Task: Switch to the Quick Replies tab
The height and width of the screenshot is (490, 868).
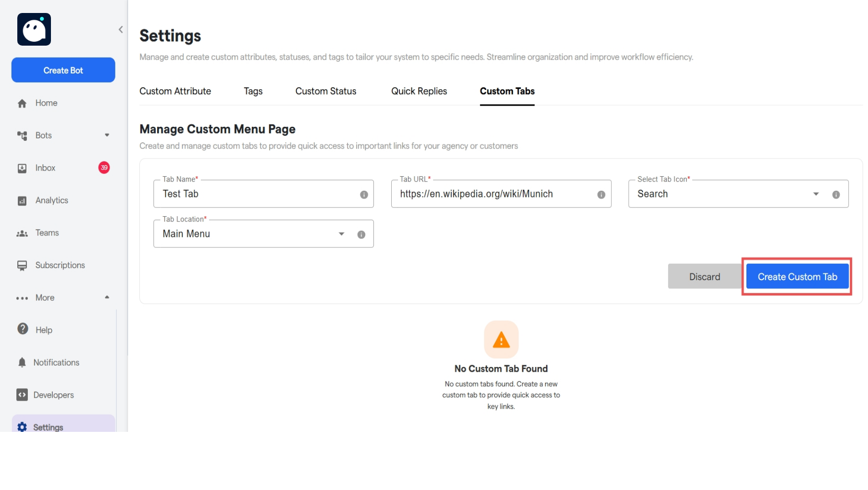Action: (419, 91)
